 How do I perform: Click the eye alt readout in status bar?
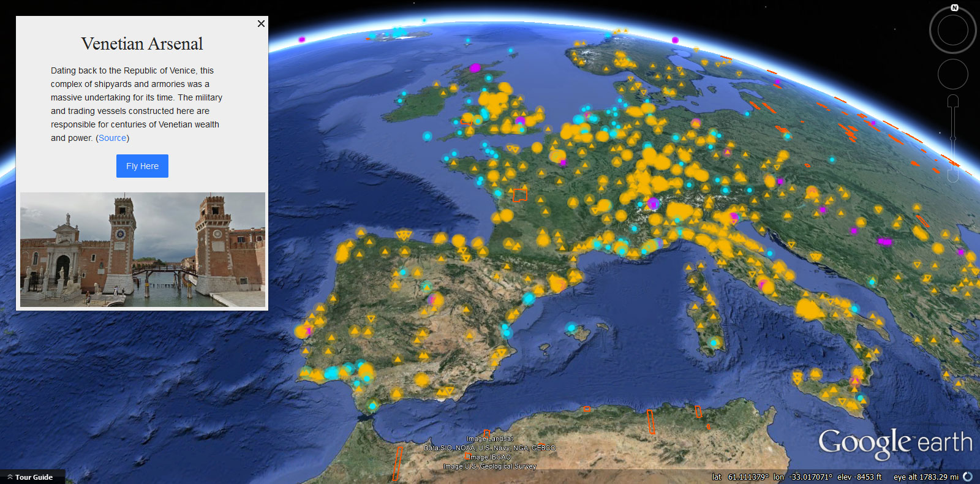click(x=927, y=477)
